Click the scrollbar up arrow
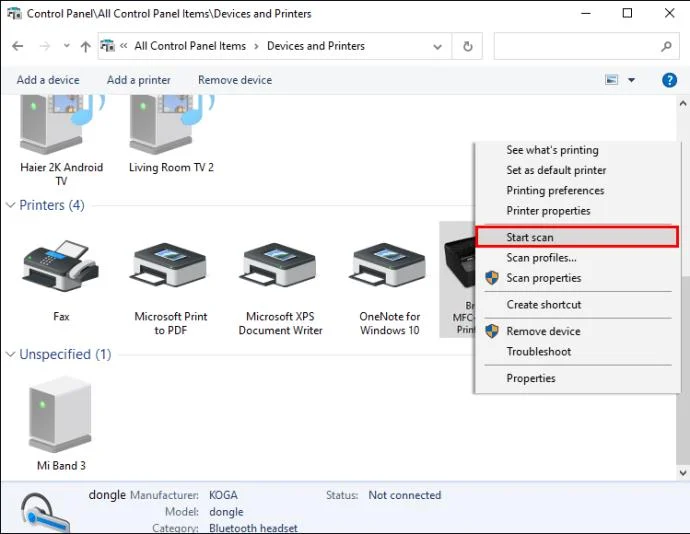The width and height of the screenshot is (690, 534). pyautogui.click(x=683, y=104)
